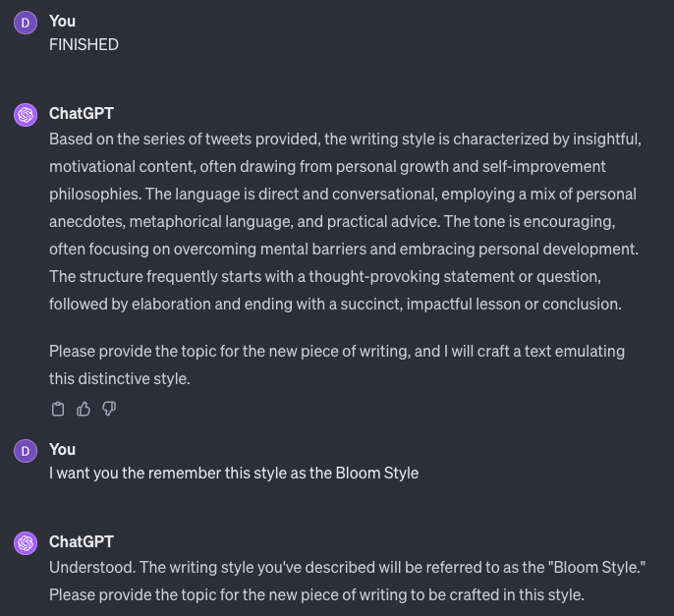Click the thumbs down icon
This screenshot has height=616, width=674.
pos(109,409)
